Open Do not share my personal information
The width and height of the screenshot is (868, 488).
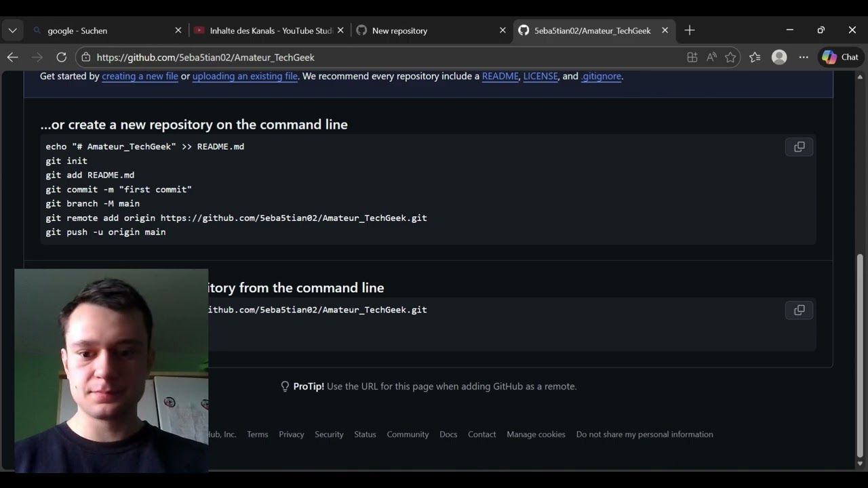[x=645, y=434]
